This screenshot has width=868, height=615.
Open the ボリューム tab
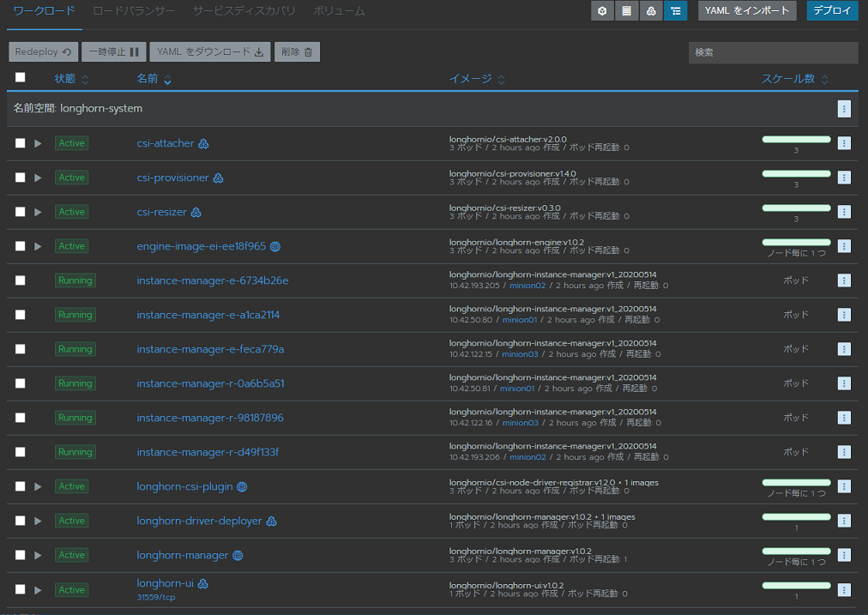coord(339,11)
